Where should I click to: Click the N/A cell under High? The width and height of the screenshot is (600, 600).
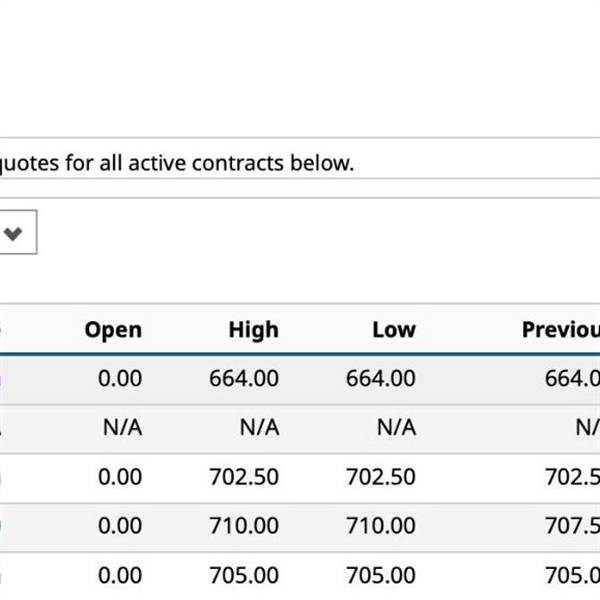[259, 428]
